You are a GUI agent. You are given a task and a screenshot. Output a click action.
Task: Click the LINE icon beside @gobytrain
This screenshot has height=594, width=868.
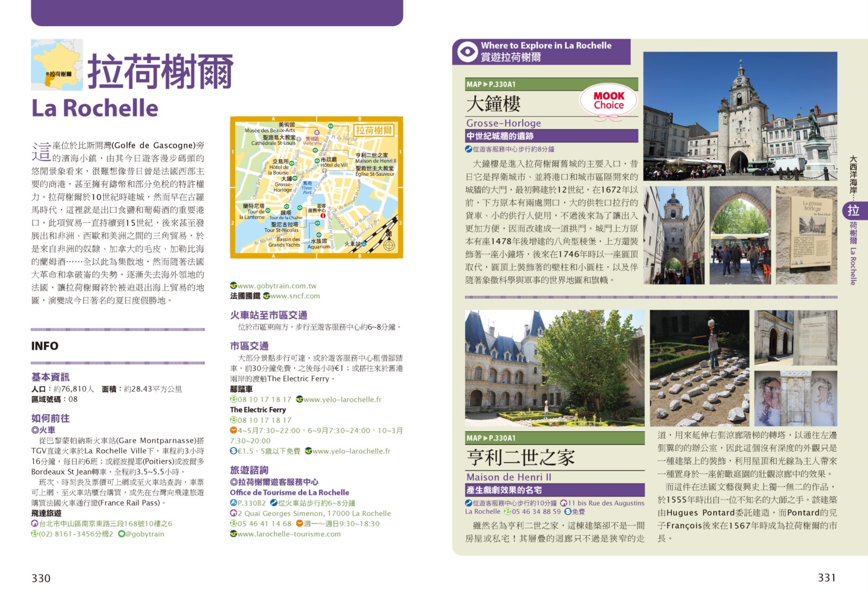121,534
